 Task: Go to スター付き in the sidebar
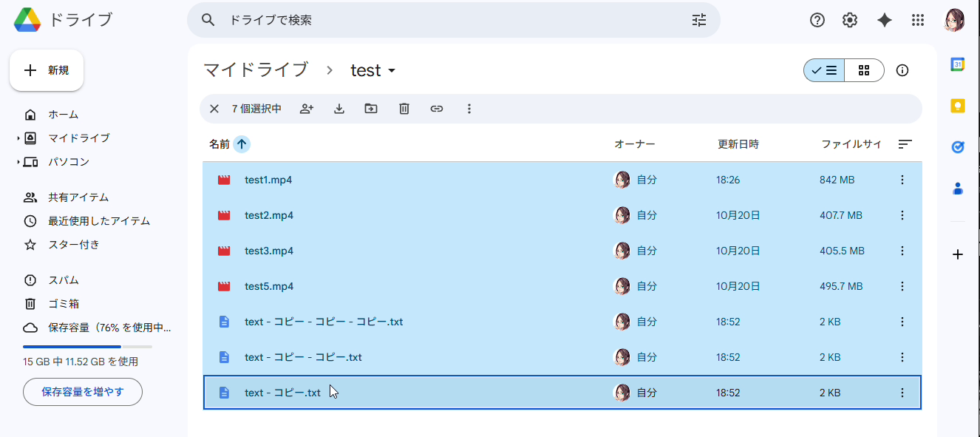pyautogui.click(x=73, y=245)
